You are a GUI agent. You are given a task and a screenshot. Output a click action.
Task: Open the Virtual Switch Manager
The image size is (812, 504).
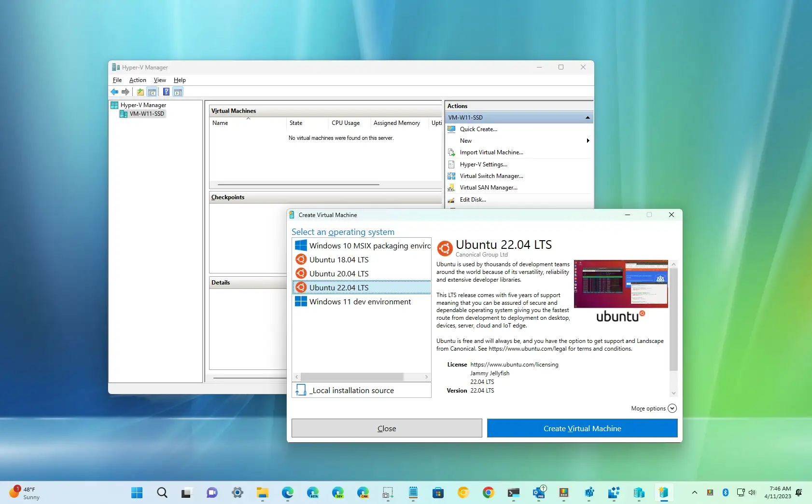[491, 176]
